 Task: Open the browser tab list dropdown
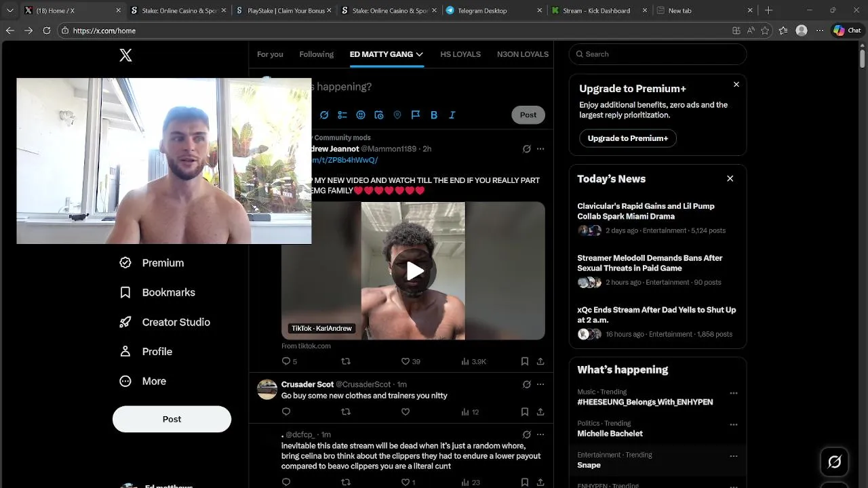tap(9, 10)
